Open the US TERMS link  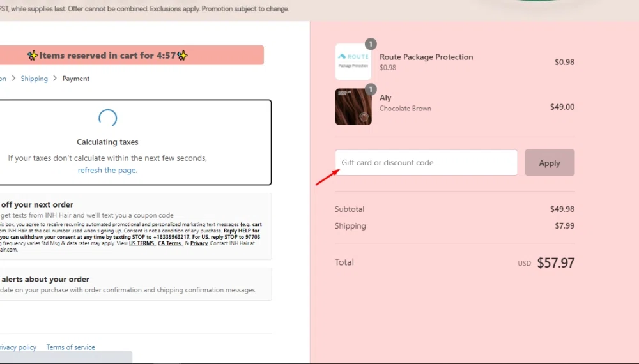141,243
